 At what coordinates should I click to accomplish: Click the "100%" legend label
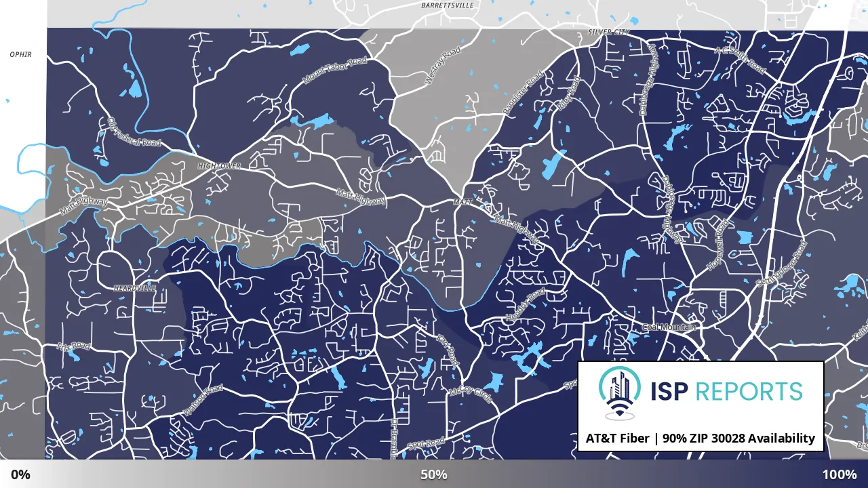[x=840, y=474]
